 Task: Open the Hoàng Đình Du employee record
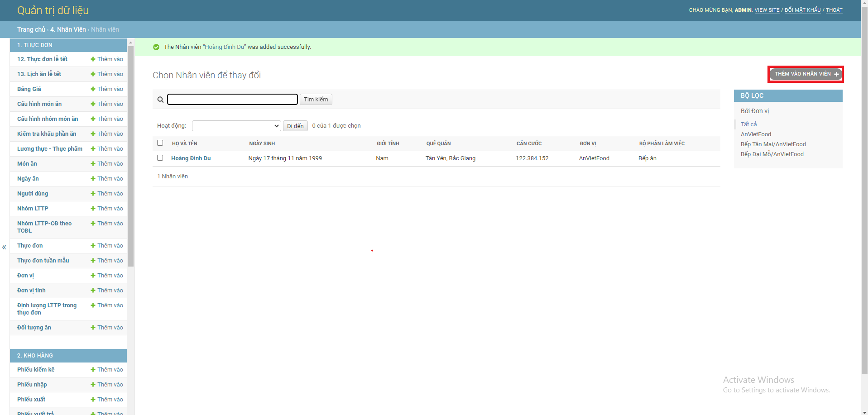click(x=190, y=158)
